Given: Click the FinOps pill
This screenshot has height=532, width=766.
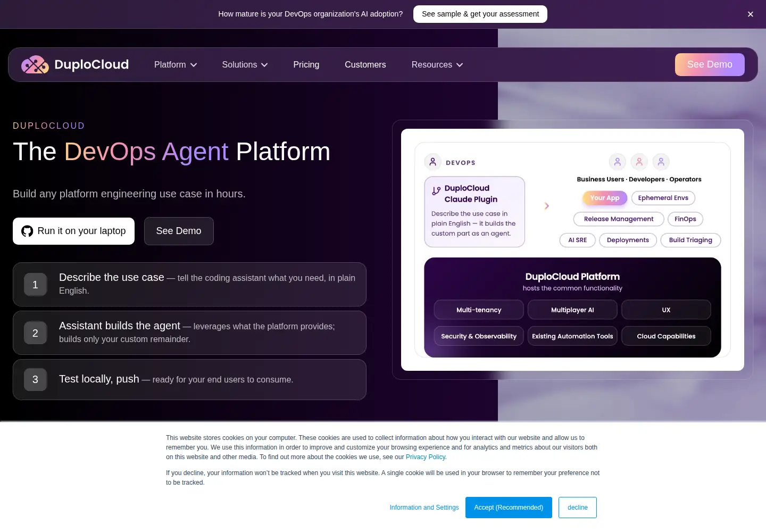Looking at the screenshot, I should pos(685,219).
